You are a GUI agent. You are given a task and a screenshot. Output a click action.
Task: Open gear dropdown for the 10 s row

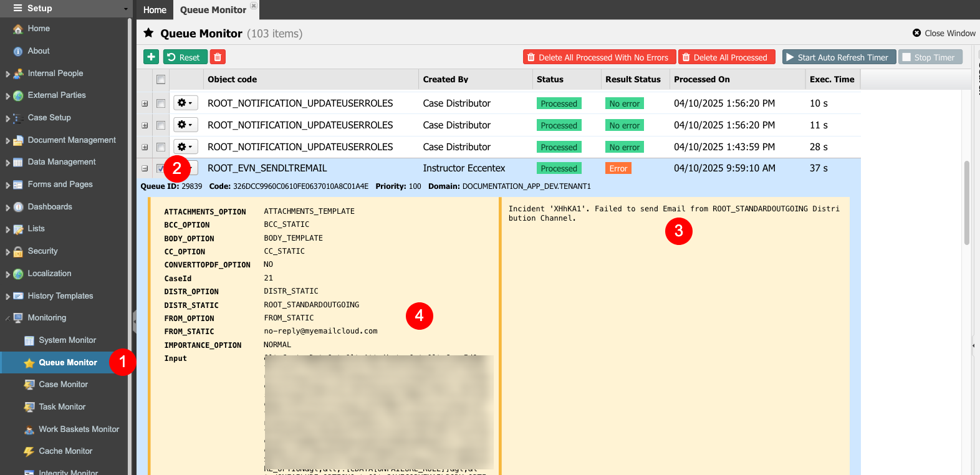[x=185, y=103]
